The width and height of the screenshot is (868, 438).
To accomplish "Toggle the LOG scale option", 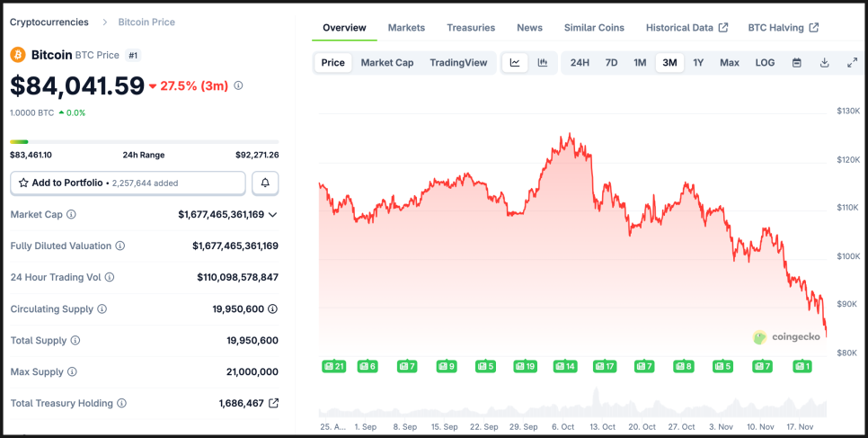I will (x=765, y=63).
